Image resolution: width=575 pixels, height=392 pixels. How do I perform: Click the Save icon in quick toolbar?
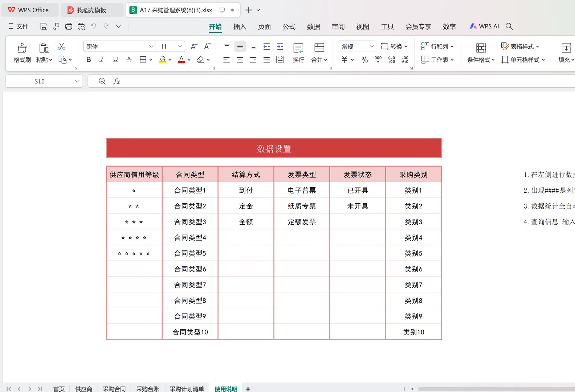[x=44, y=26]
